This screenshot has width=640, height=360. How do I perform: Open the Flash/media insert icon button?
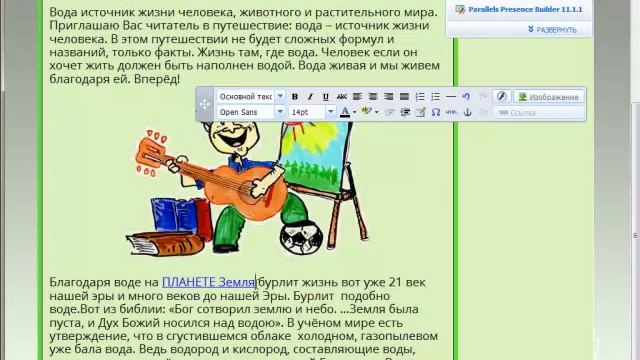[502, 96]
